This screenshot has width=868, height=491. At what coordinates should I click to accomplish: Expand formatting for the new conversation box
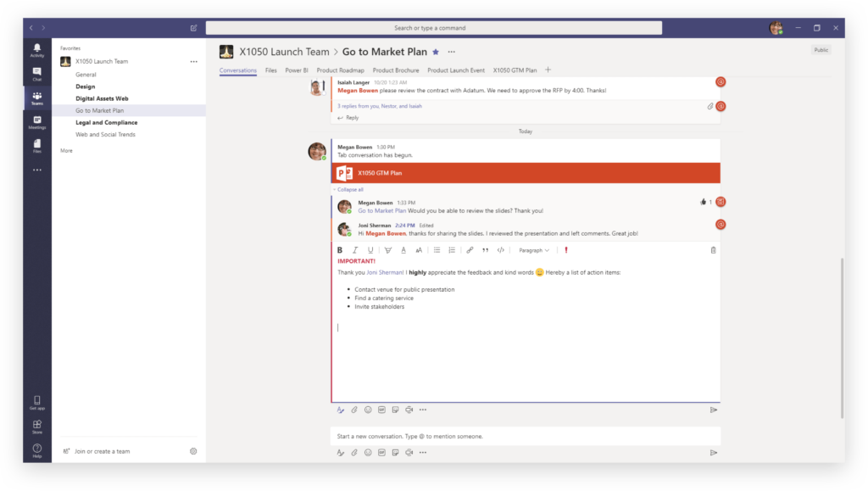point(341,453)
